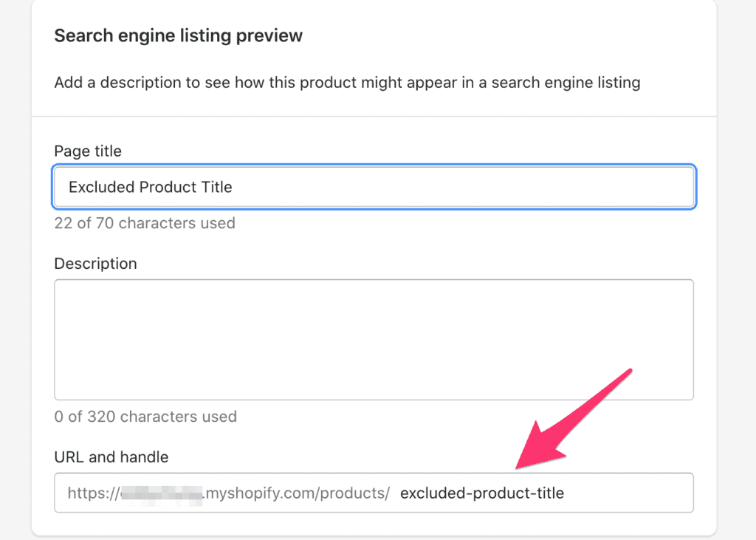Viewport: 756px width, 540px height.
Task: Click the 22 of 70 characters used counter
Action: pyautogui.click(x=145, y=223)
